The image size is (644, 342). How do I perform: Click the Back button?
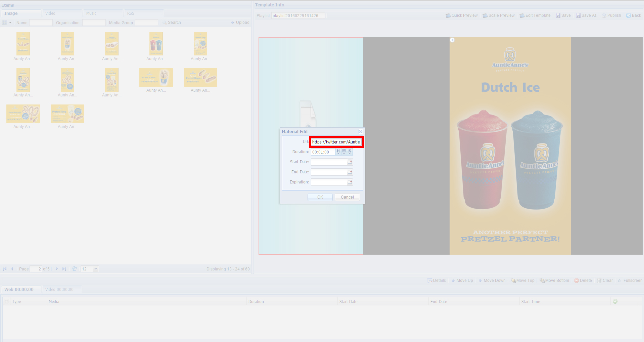coord(634,15)
